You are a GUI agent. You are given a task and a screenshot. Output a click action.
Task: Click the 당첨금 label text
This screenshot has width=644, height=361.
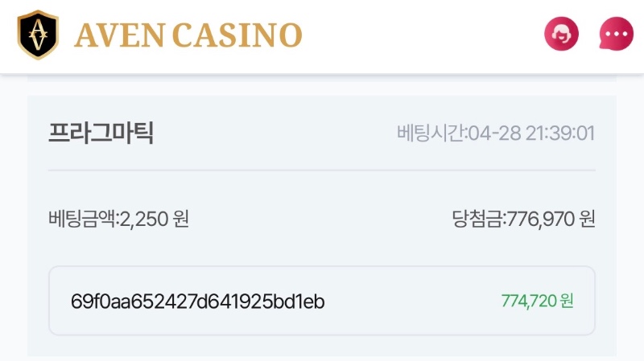click(x=477, y=218)
